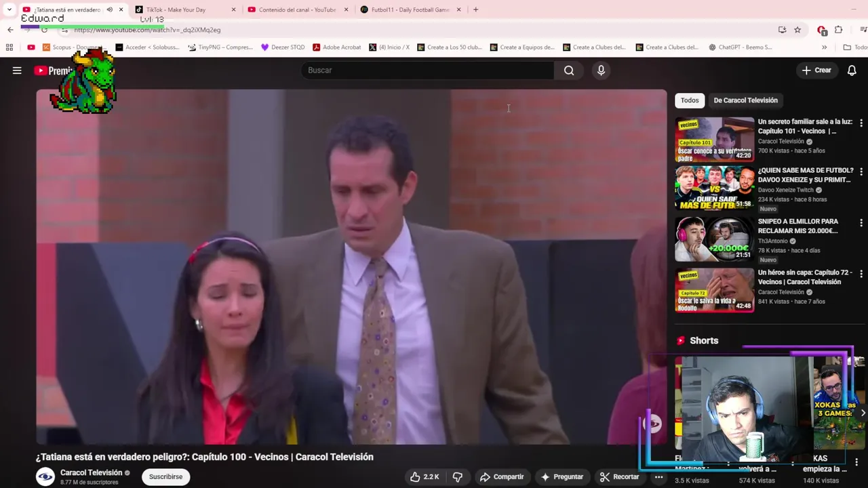The width and height of the screenshot is (868, 488).
Task: Open options menu for Capítulo 101 video
Action: (861, 123)
